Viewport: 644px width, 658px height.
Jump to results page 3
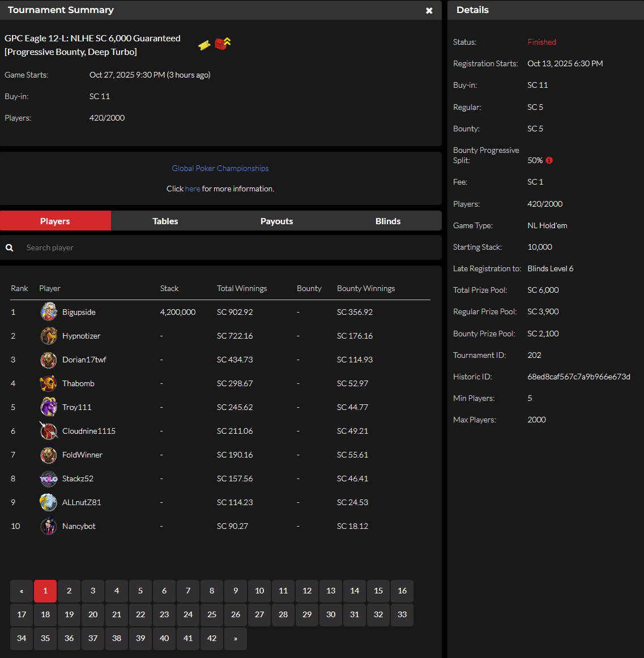(x=93, y=591)
